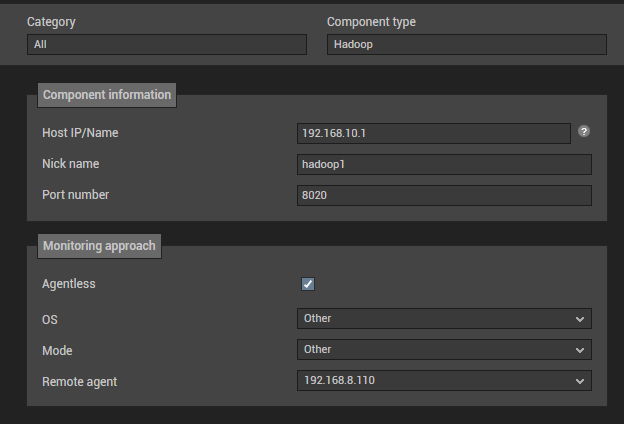This screenshot has width=624, height=424.
Task: Click the Category field showing All
Action: tap(167, 44)
